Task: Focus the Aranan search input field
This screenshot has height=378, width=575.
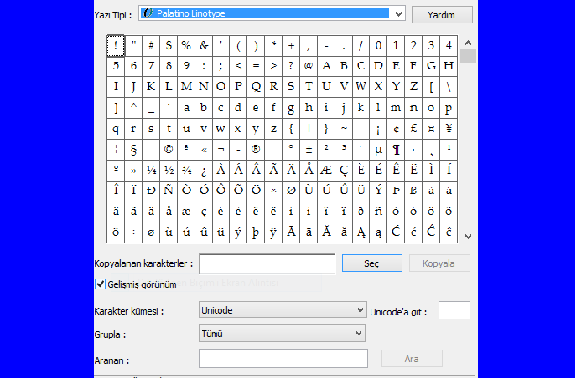Action: point(283,359)
